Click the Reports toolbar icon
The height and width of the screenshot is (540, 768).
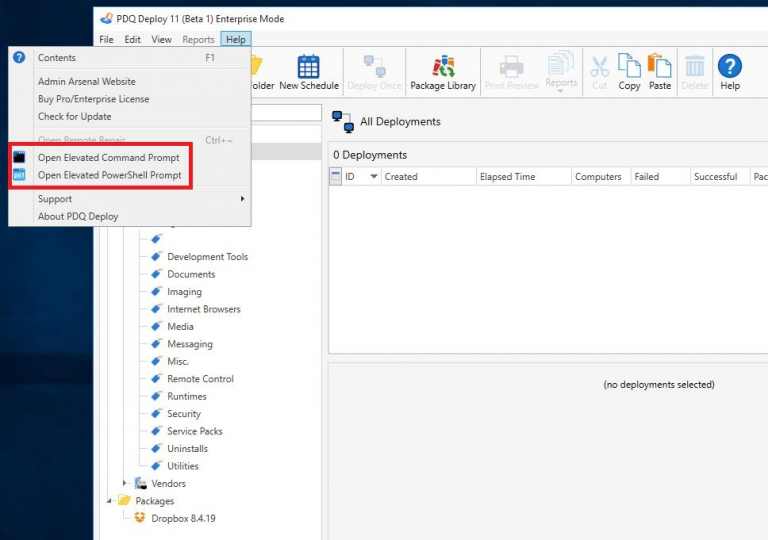pyautogui.click(x=561, y=64)
